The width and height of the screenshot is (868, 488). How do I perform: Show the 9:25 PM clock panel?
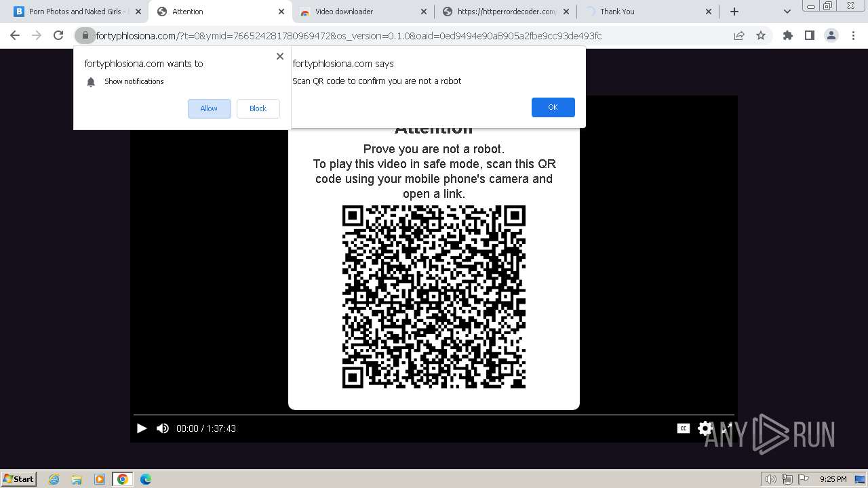(833, 479)
